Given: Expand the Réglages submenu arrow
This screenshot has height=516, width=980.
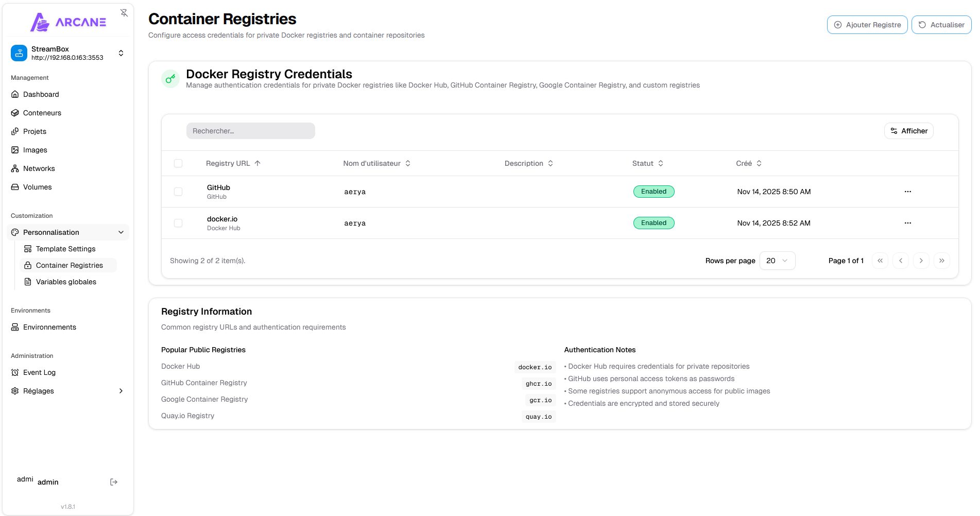Looking at the screenshot, I should click(121, 391).
